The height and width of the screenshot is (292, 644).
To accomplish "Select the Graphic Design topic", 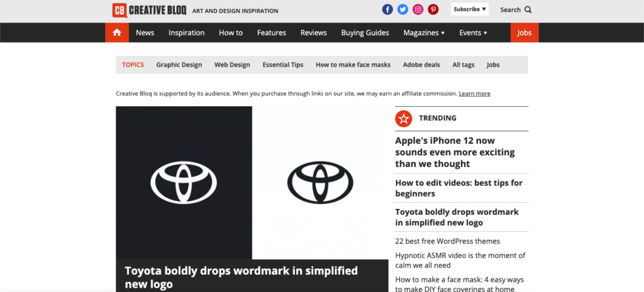I will (179, 65).
